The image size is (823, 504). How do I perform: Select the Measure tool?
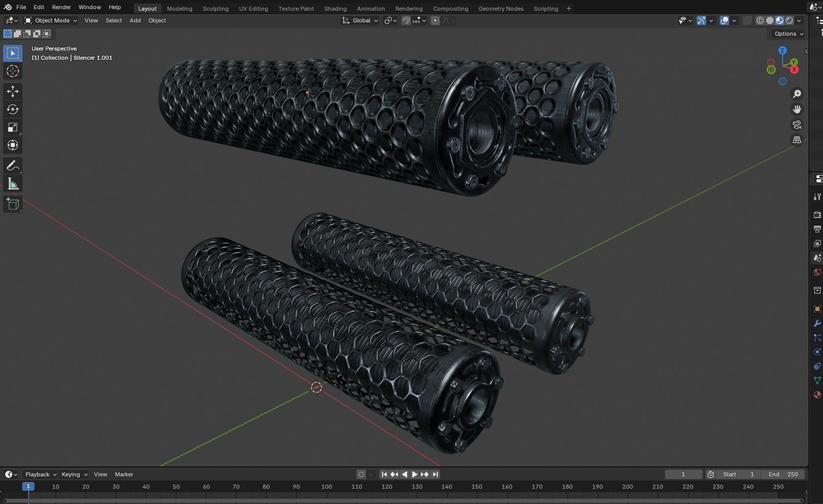click(13, 184)
